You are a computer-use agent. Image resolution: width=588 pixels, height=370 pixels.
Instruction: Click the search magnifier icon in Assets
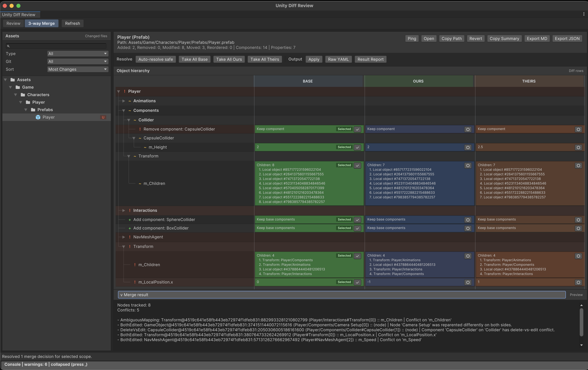(x=8, y=46)
